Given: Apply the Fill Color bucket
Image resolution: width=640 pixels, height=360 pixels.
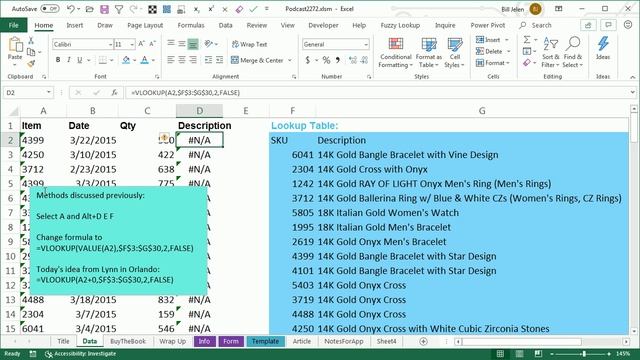Looking at the screenshot, I should [x=126, y=60].
